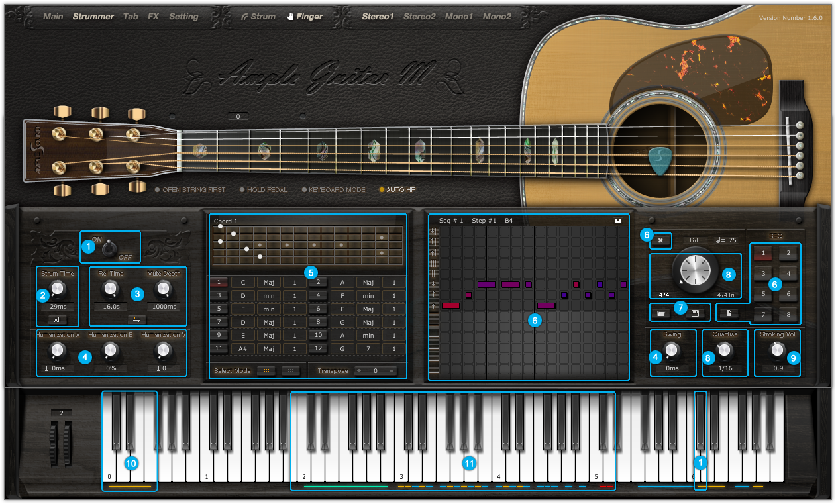Switch to Finger mode
Viewport: 836px width, 504px height.
305,16
